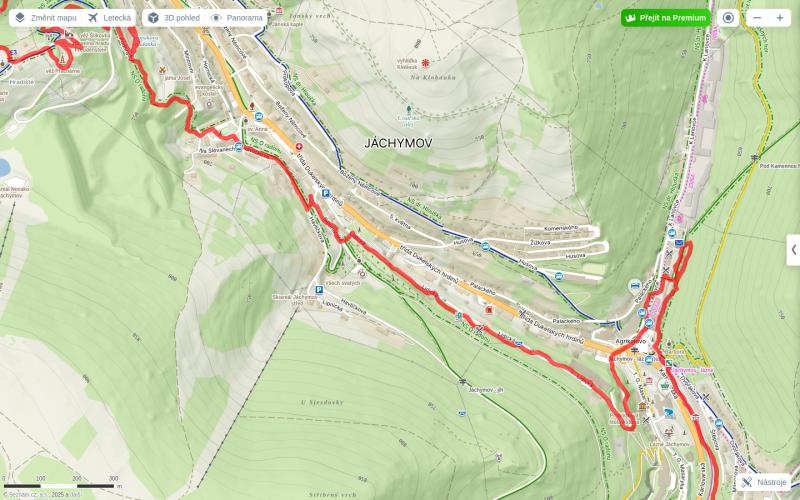
Task: Open the Nástroje tools menu
Action: pyautogui.click(x=764, y=482)
